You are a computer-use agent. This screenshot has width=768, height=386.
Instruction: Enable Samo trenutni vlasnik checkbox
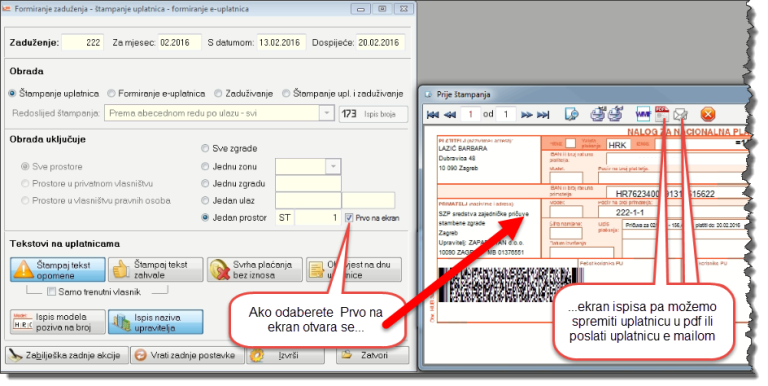click(x=51, y=291)
